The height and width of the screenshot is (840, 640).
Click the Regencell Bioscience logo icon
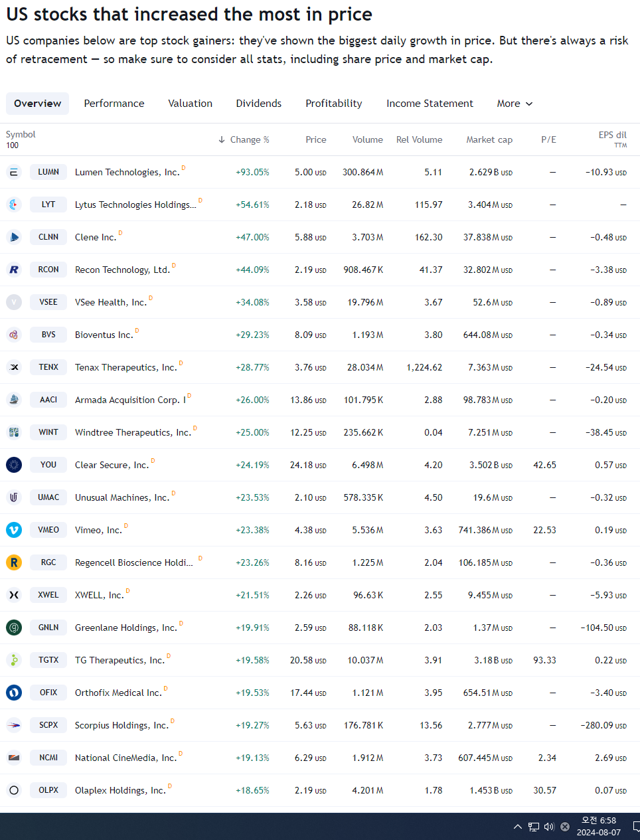pyautogui.click(x=14, y=562)
